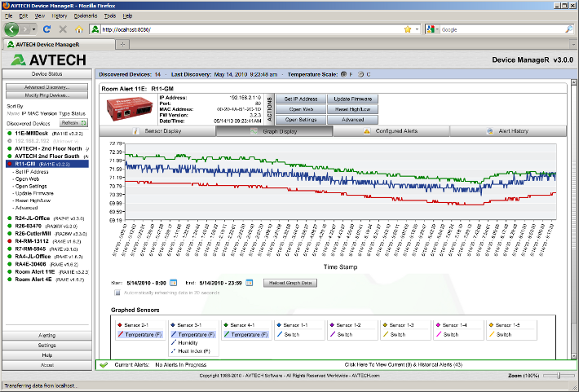The image size is (579, 392).
Task: Click the orange diamond icon of Sensor 1-5
Action: tap(491, 325)
